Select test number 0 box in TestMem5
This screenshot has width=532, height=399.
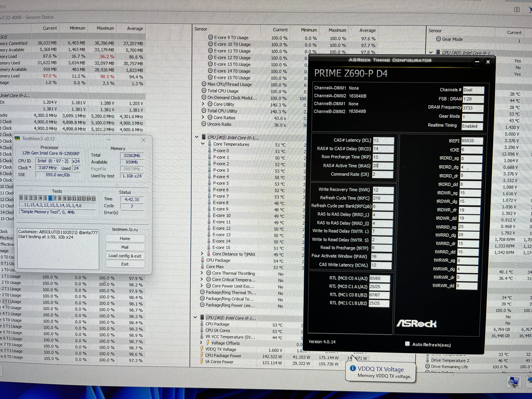click(x=21, y=198)
